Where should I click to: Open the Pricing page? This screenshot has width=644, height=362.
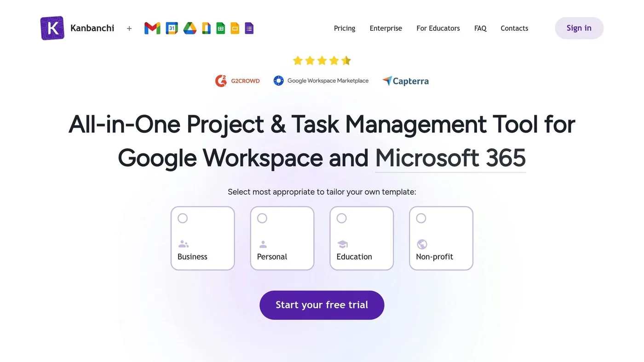point(345,28)
